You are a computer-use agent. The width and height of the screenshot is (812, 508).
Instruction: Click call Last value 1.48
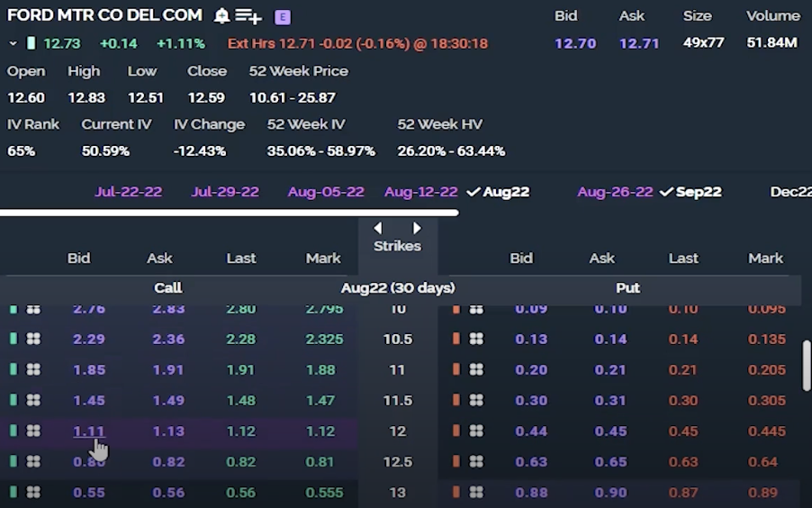[x=240, y=401]
